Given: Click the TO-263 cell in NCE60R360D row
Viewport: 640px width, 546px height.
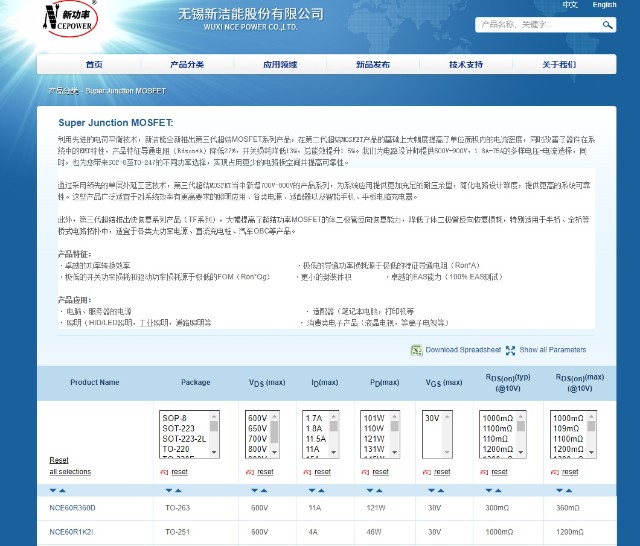Looking at the screenshot, I should pos(178,508).
